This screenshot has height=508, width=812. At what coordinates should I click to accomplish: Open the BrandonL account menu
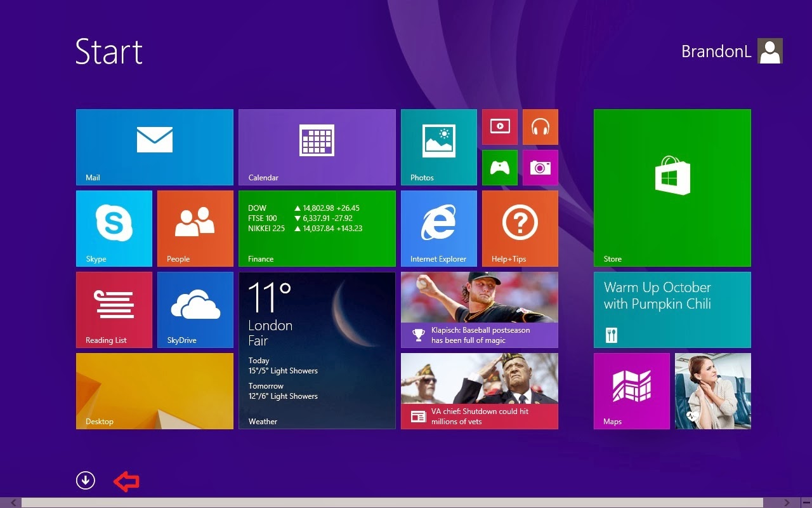716,51
